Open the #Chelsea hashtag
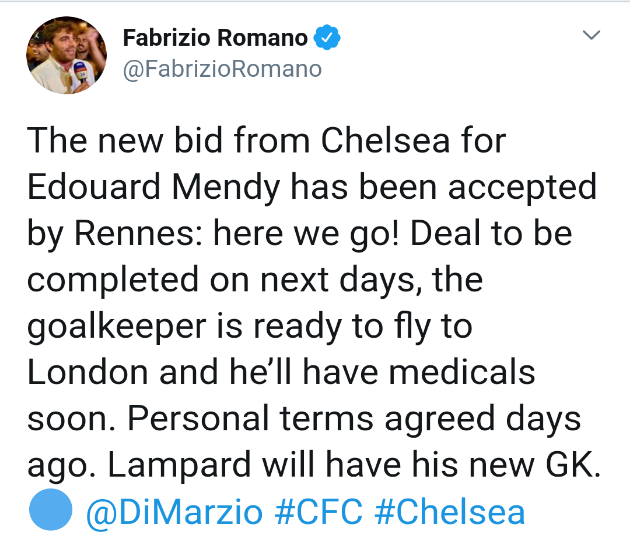The image size is (630, 550). pos(449,512)
